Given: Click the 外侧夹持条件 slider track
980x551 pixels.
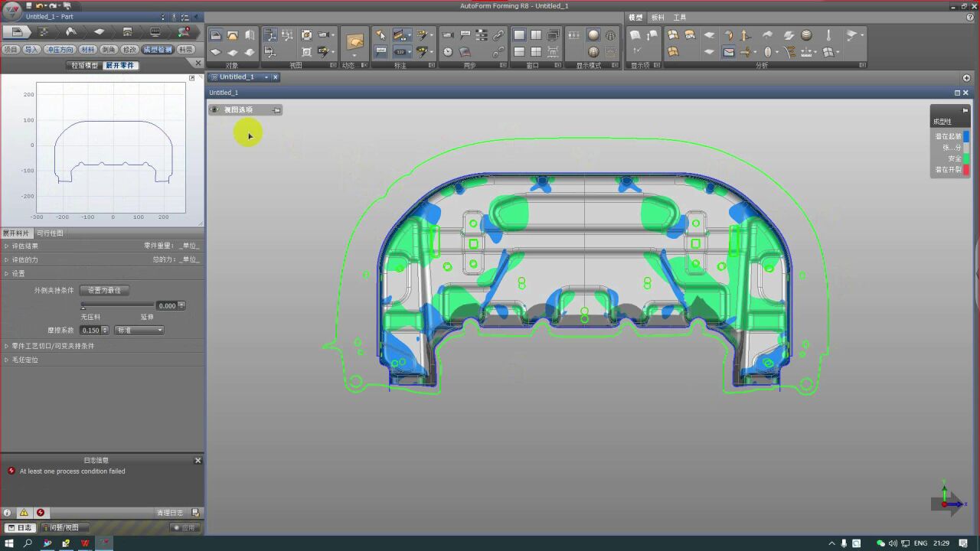Looking at the screenshot, I should [x=119, y=305].
